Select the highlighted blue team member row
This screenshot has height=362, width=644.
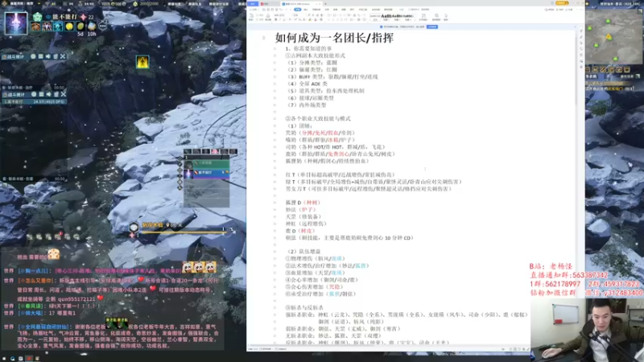point(206,173)
